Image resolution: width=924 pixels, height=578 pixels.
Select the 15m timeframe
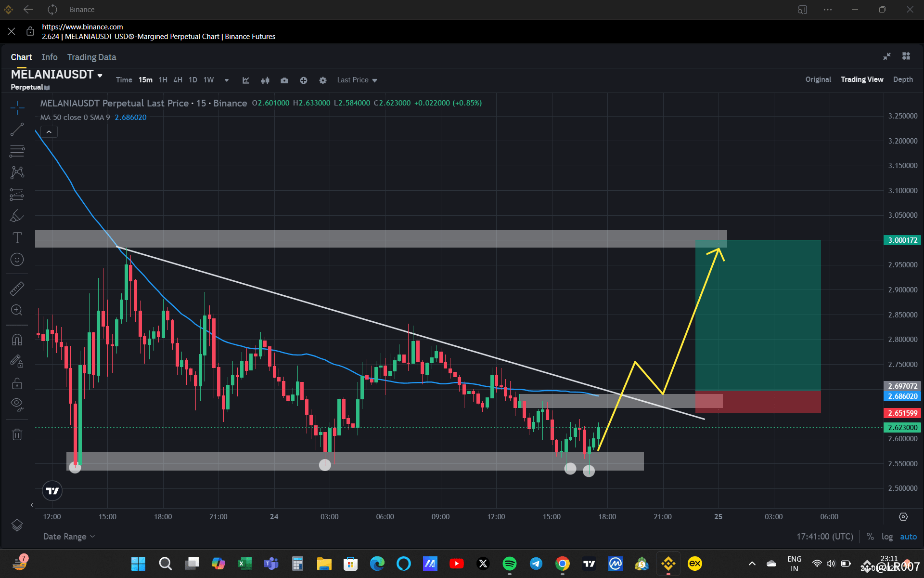pos(145,80)
